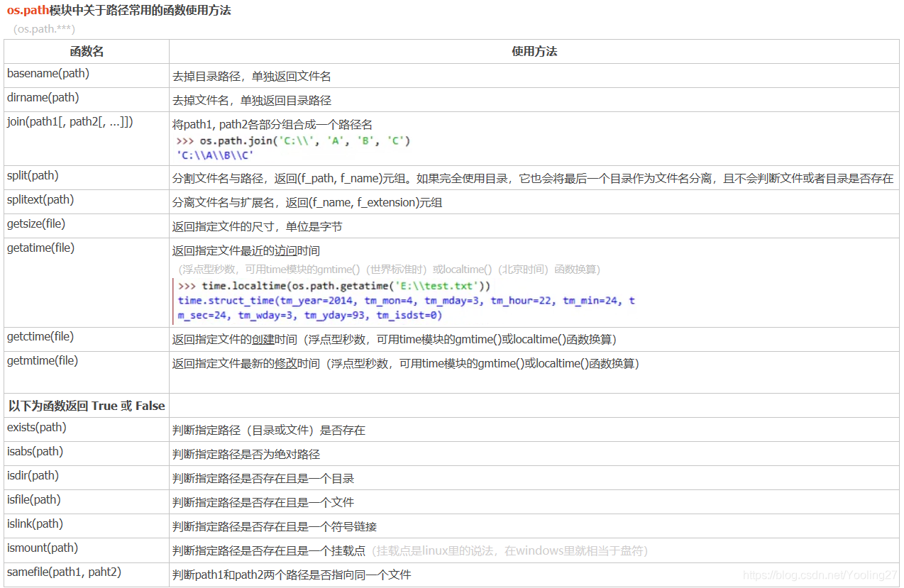This screenshot has height=588, width=904.
Task: Click the os.path heading text at top
Action: (118, 11)
